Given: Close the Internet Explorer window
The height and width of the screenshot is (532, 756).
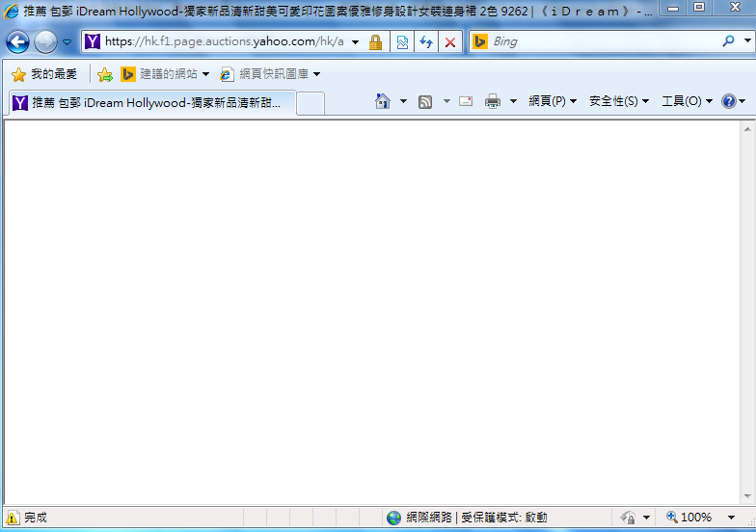Looking at the screenshot, I should tap(735, 8).
